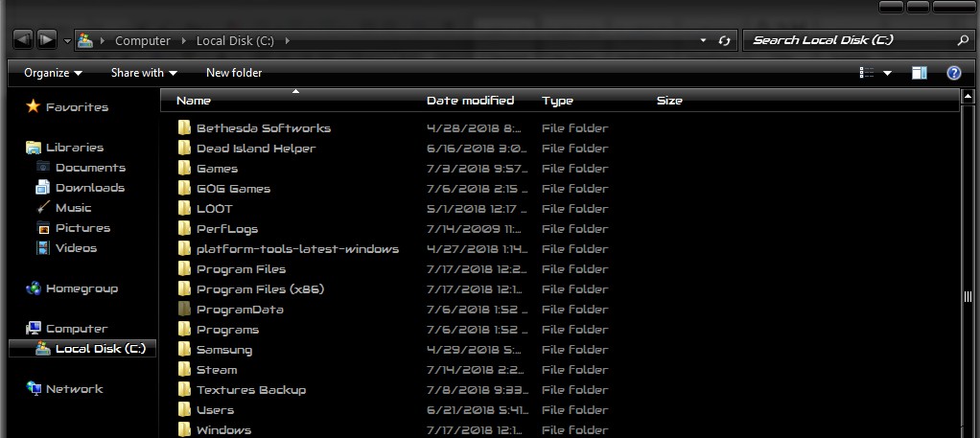Click the Bethesda Softworks folder icon

[184, 128]
